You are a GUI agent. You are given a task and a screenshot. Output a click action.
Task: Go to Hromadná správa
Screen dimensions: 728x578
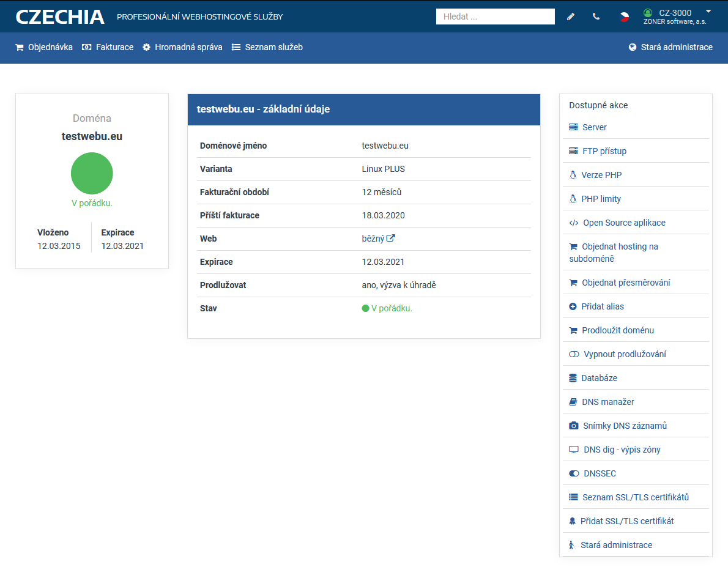coord(182,47)
